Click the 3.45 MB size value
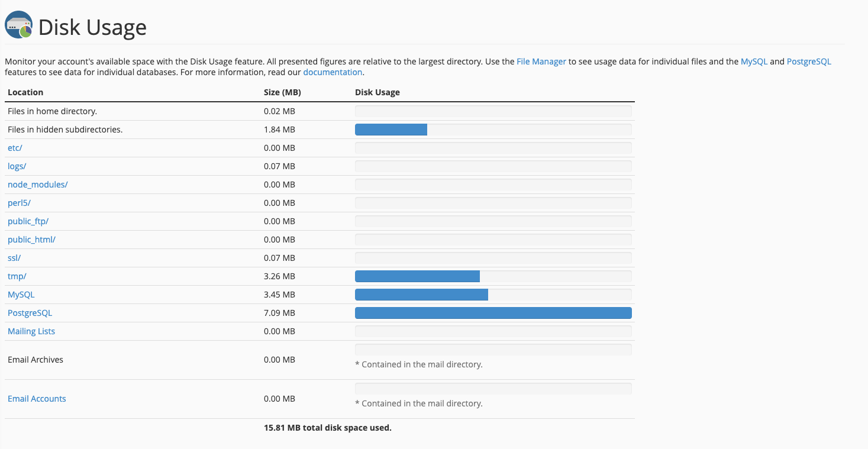 coord(279,295)
